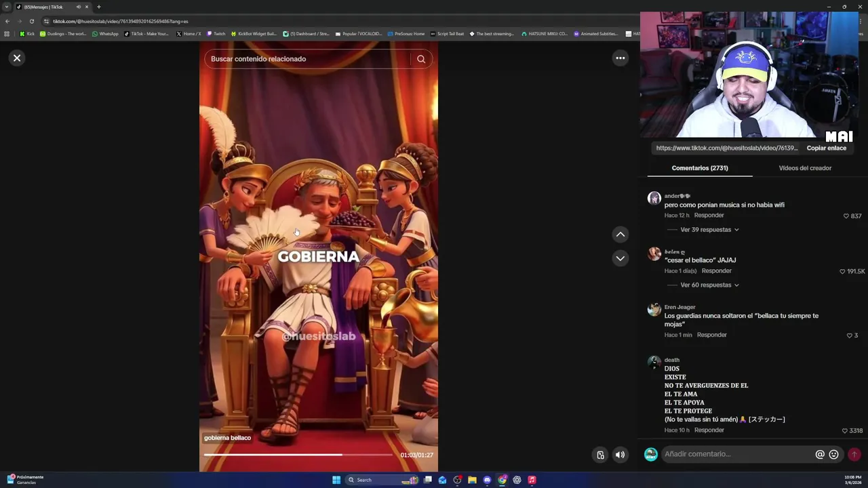Reply to Eren Jeager's comment
This screenshot has height=488, width=868.
pos(711,335)
